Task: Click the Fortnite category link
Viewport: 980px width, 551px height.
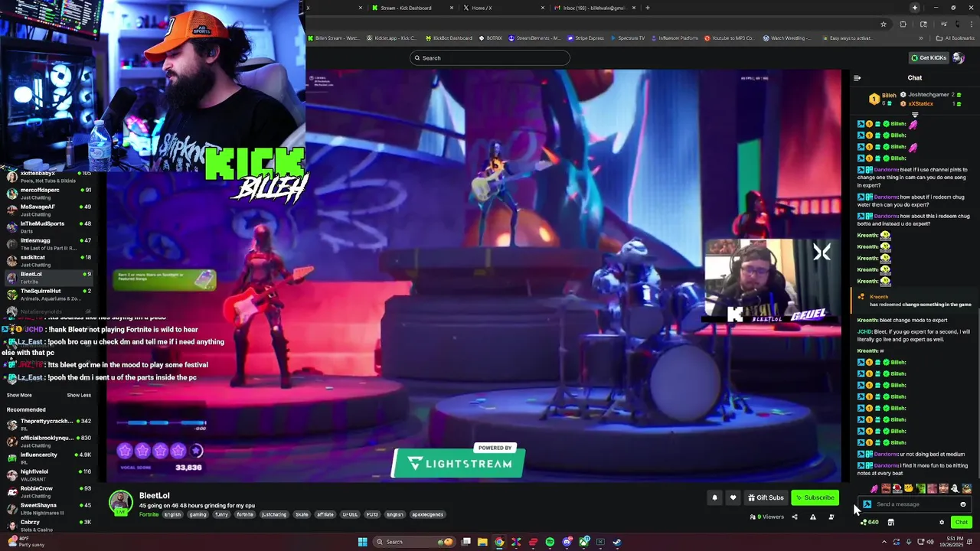Action: click(149, 514)
